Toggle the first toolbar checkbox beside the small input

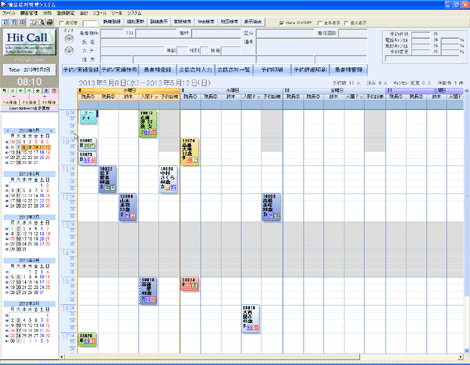point(61,23)
